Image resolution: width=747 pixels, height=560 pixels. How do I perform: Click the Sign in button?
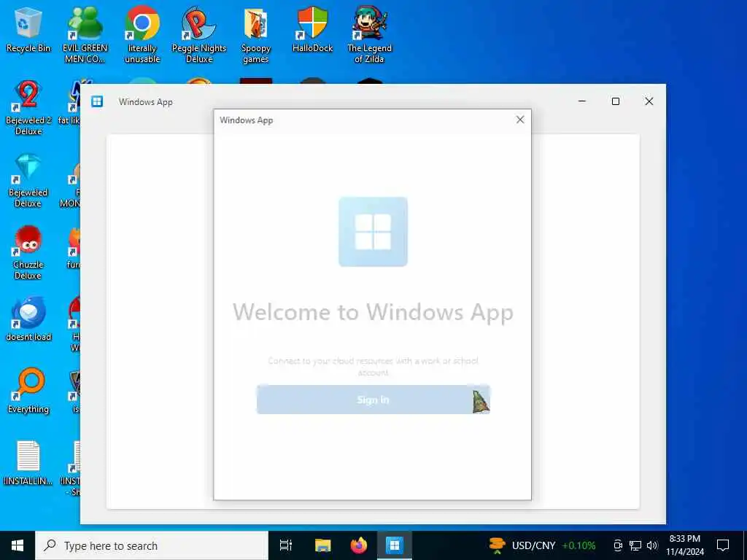[373, 400]
